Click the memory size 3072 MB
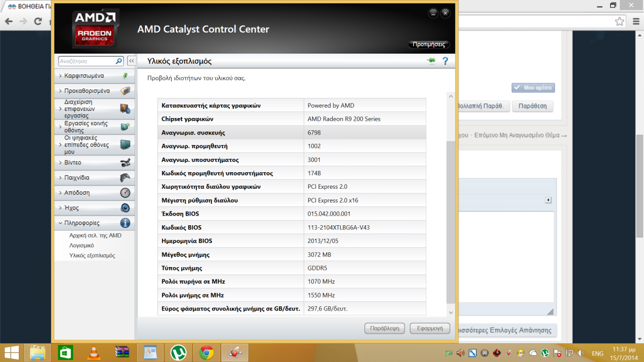This screenshot has width=644, height=362. point(319,254)
